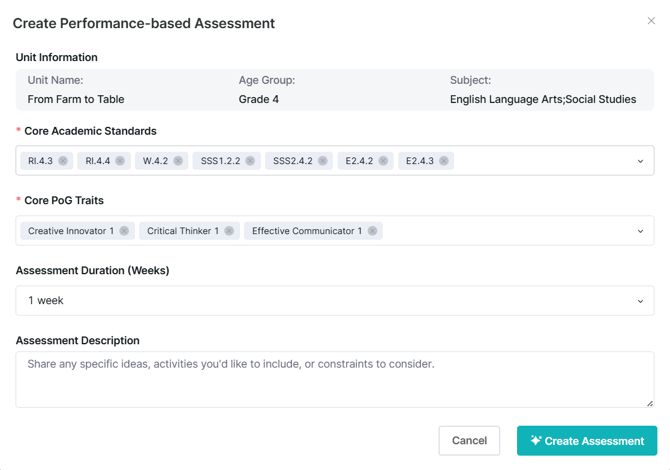670x470 pixels.
Task: Remove the SSS2.4.2 standard tag
Action: point(323,161)
